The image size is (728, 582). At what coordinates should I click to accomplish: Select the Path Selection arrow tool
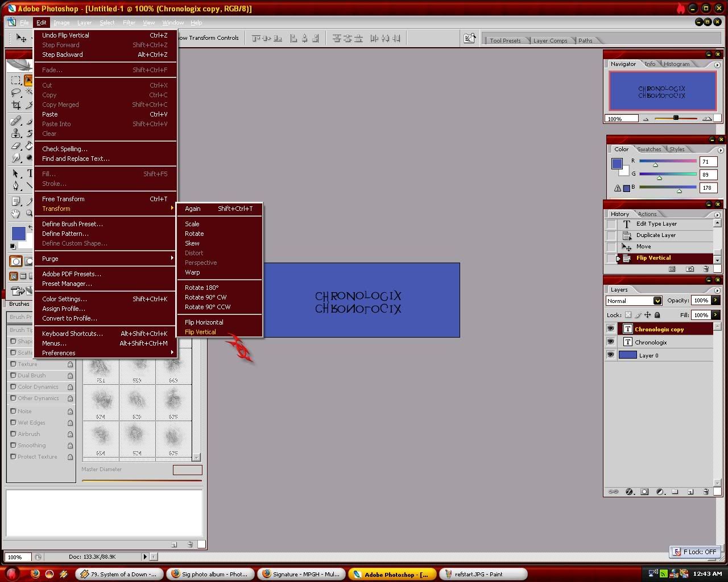[x=16, y=173]
